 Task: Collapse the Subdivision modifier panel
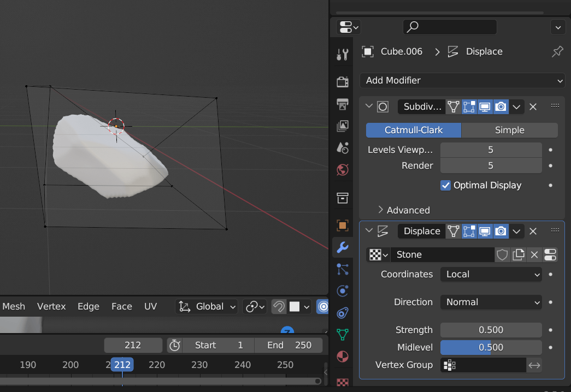[x=369, y=106]
